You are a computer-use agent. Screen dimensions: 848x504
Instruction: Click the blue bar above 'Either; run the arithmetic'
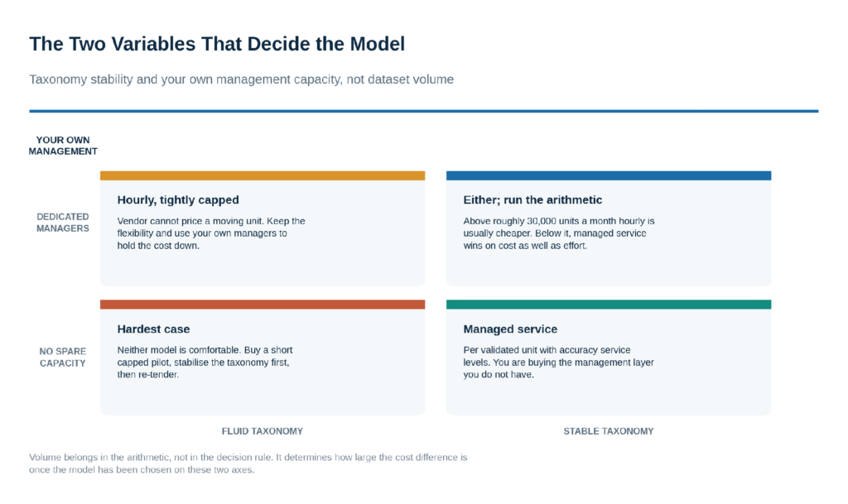tap(609, 175)
